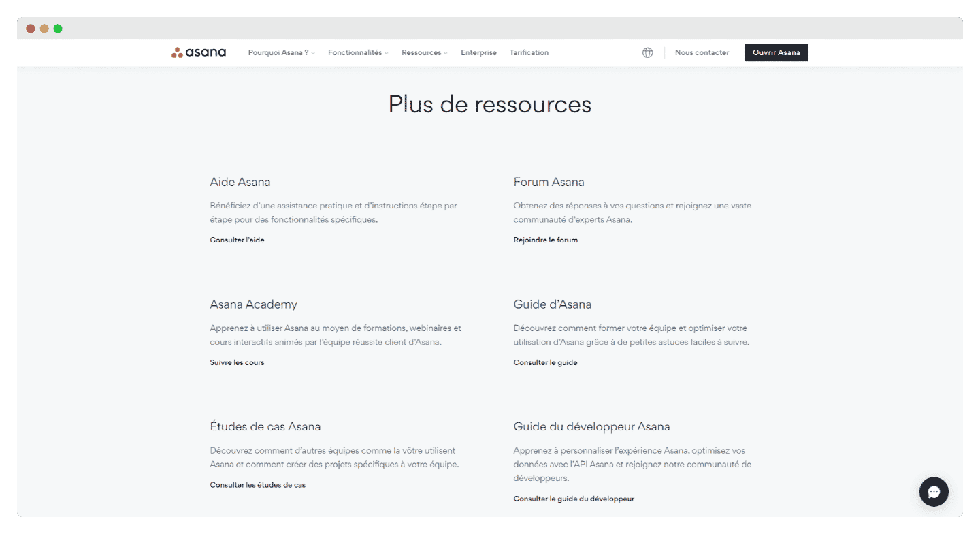
Task: Open the chat bubble widget
Action: 934,492
